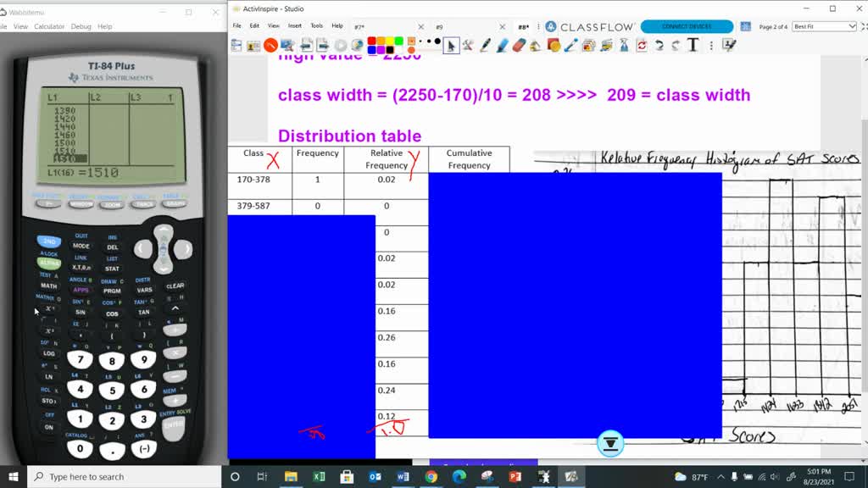The height and width of the screenshot is (488, 868).
Task: Click CONNECT DEVICES ClassFlow button
Action: click(687, 26)
